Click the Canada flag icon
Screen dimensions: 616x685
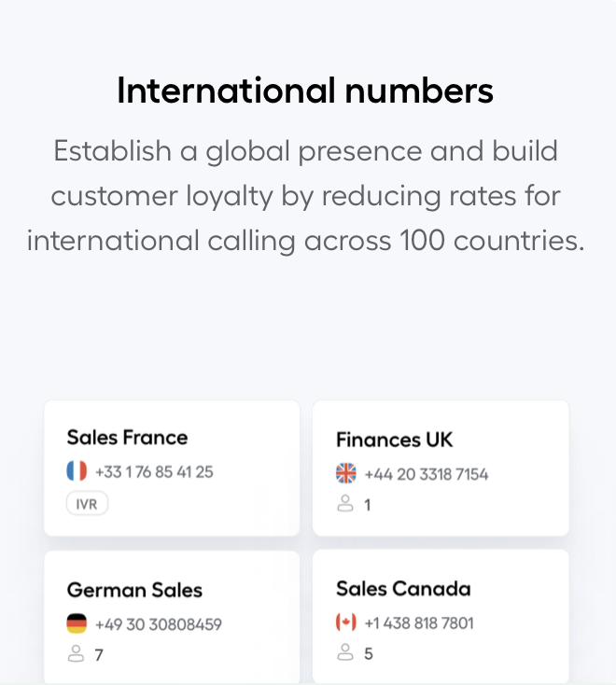pos(345,622)
